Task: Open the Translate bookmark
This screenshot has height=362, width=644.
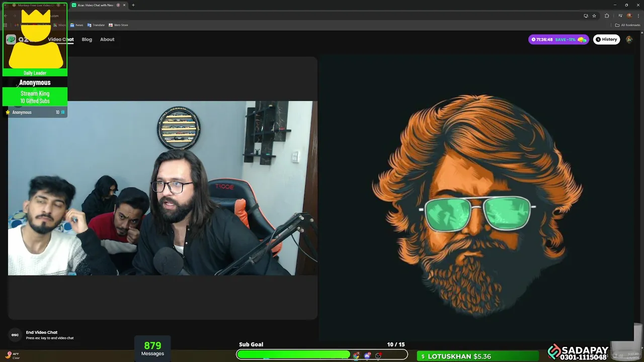Action: 96,25
